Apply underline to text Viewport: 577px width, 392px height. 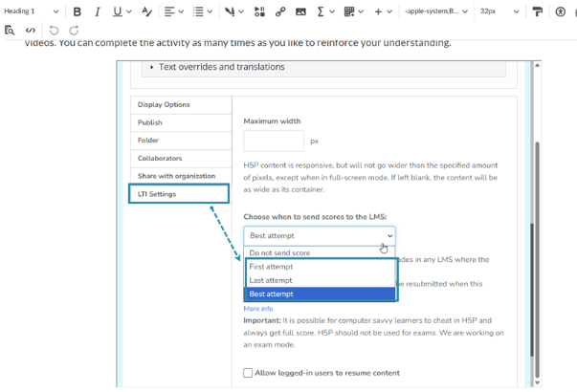tap(118, 11)
